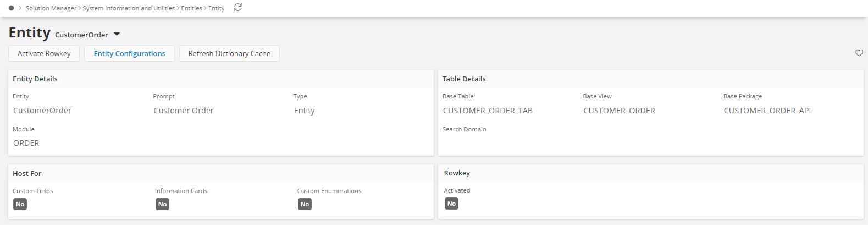
Task: Toggle the Custom Enumerations No badge
Action: pyautogui.click(x=305, y=204)
